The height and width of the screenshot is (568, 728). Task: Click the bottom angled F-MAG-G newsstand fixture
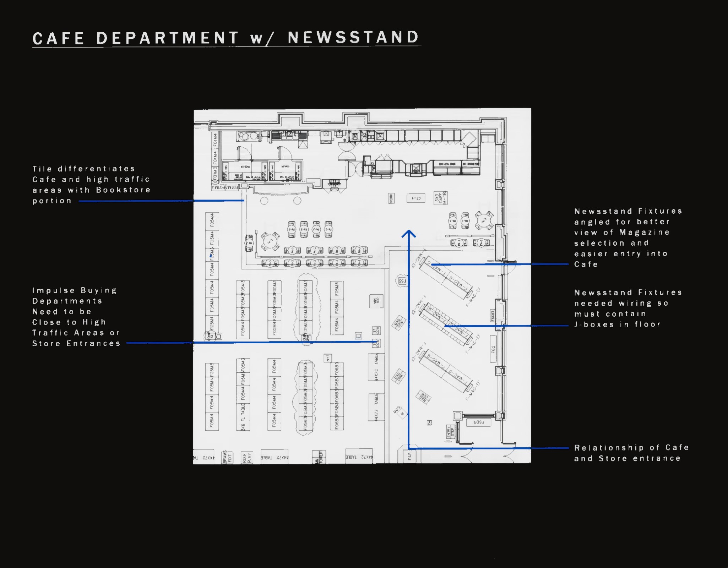click(446, 371)
